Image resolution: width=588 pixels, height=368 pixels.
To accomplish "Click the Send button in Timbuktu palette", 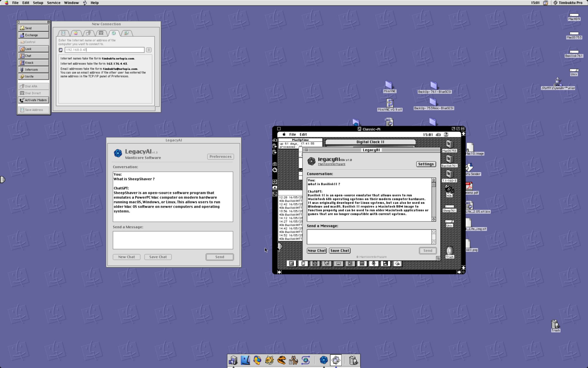I will 33,28.
